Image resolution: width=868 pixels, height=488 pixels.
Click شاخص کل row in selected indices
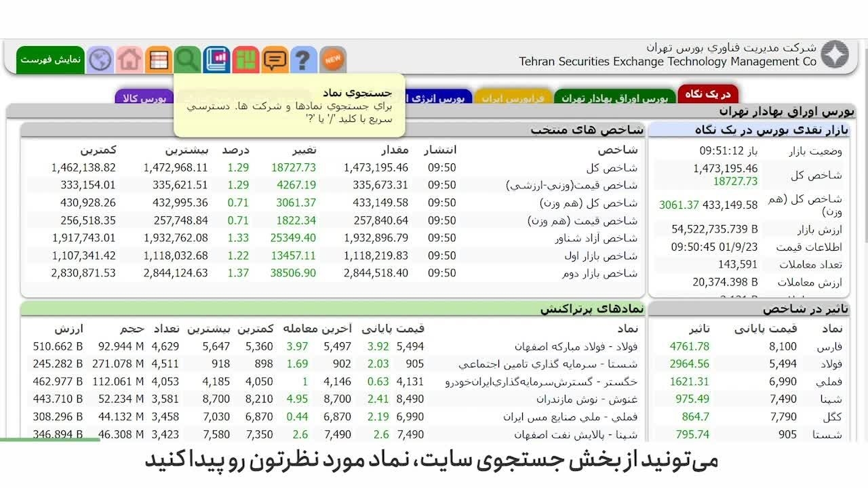pos(611,168)
